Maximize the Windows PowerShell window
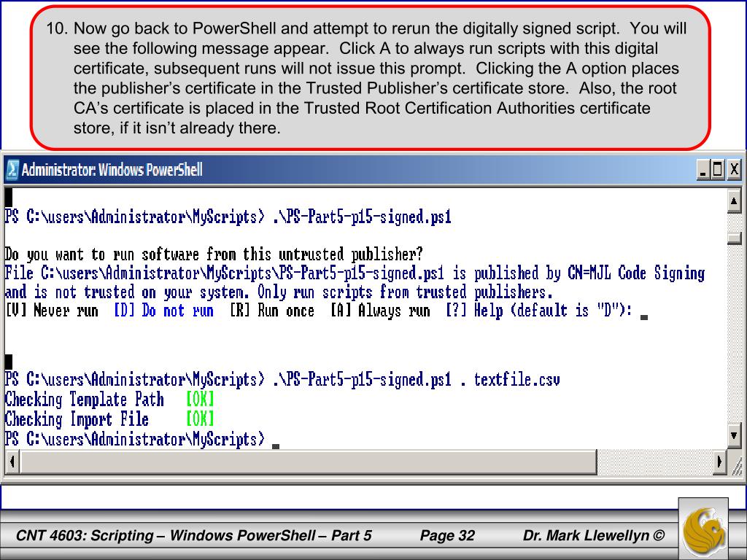 point(718,169)
